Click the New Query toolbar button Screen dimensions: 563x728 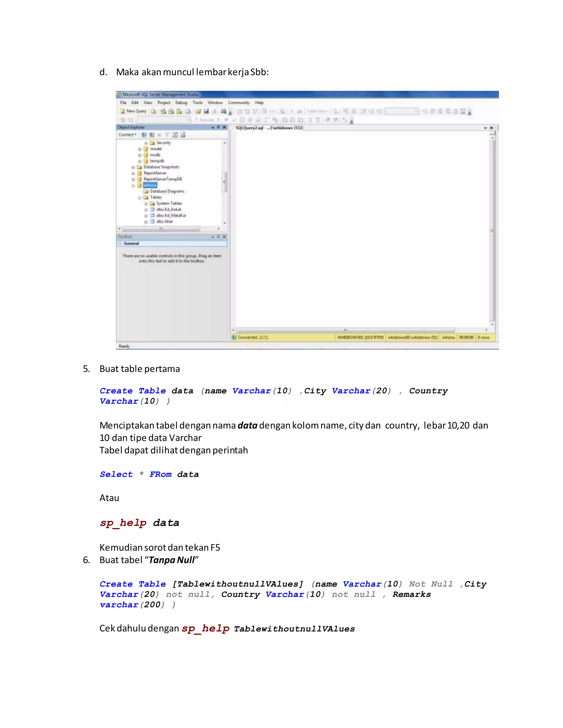[x=133, y=111]
